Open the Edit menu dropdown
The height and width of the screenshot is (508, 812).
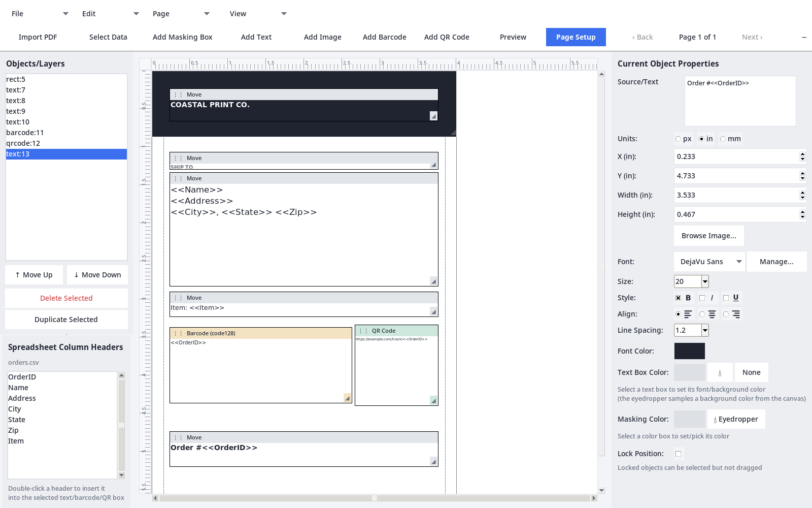(110, 14)
